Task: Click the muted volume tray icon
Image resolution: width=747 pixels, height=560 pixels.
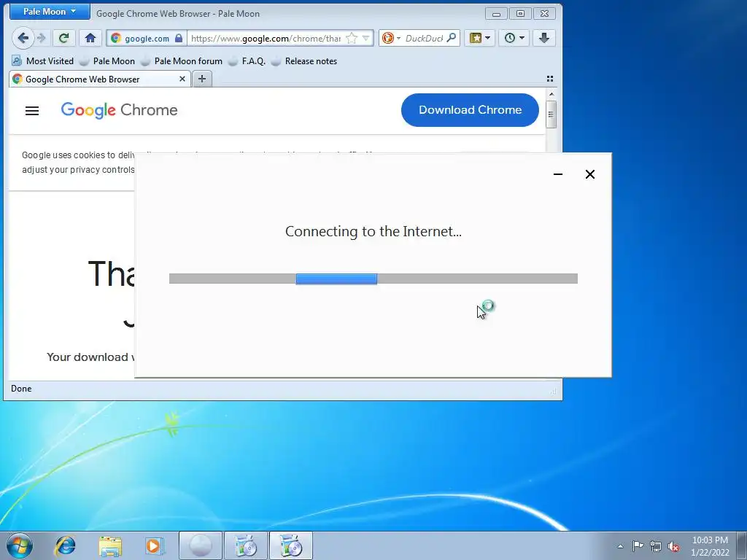Action: [x=673, y=546]
